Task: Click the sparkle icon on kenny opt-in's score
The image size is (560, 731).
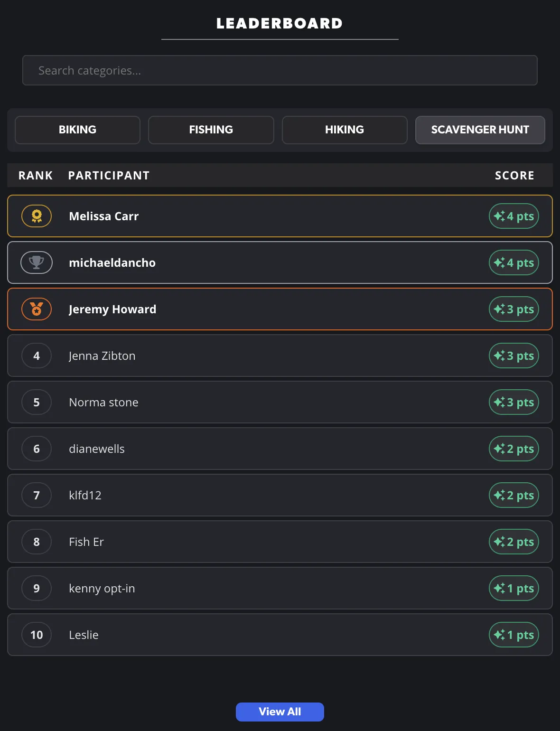Action: click(x=500, y=588)
